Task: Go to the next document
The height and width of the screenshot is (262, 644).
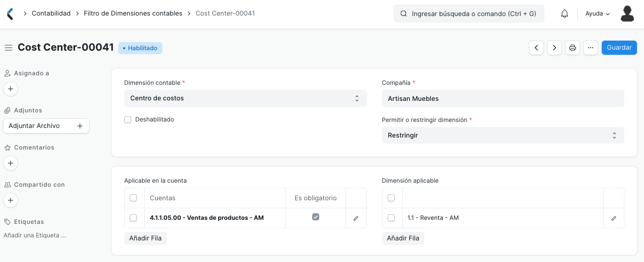Action: click(x=555, y=48)
